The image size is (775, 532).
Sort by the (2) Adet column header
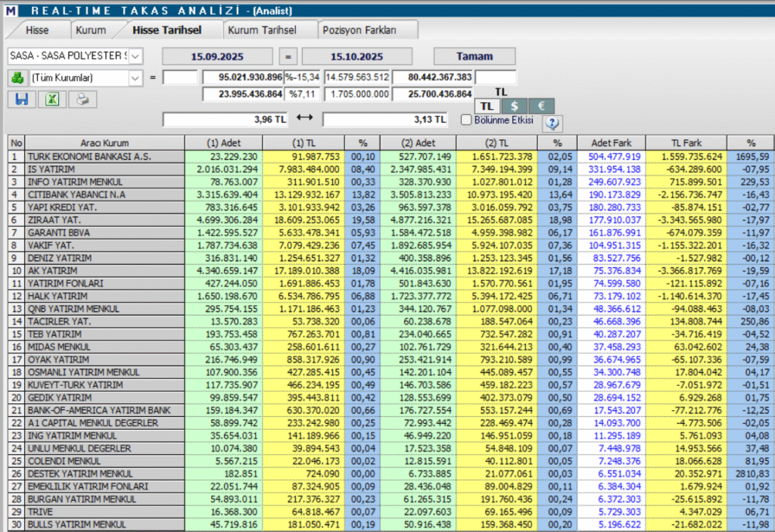point(418,143)
